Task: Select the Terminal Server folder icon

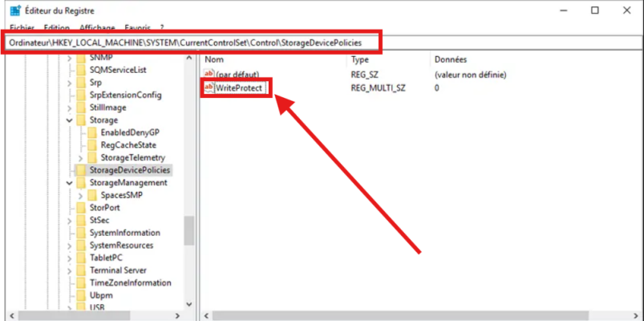Action: pyautogui.click(x=81, y=270)
